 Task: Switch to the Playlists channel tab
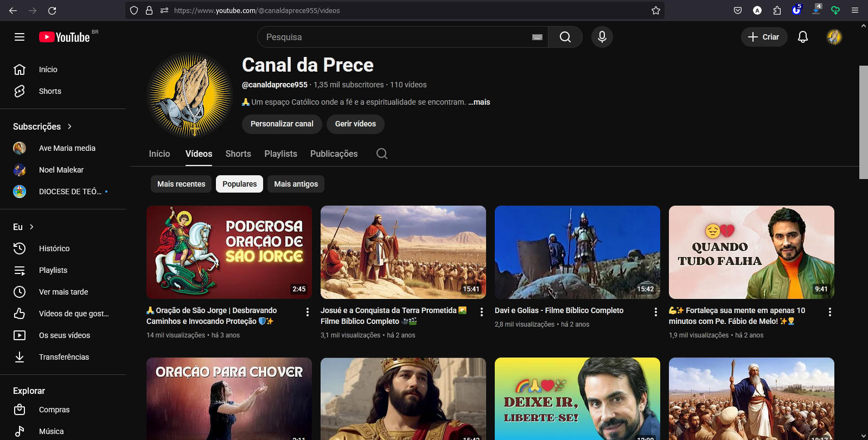pyautogui.click(x=280, y=154)
